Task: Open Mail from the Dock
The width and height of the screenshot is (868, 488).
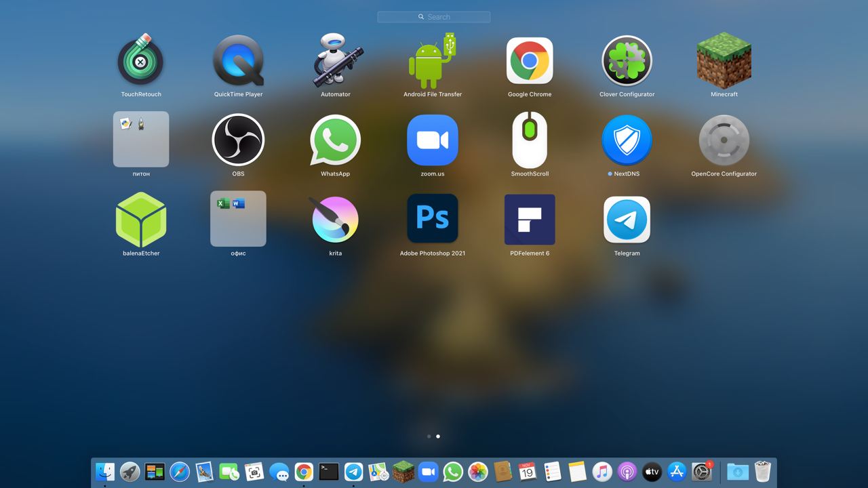Action: tap(205, 472)
